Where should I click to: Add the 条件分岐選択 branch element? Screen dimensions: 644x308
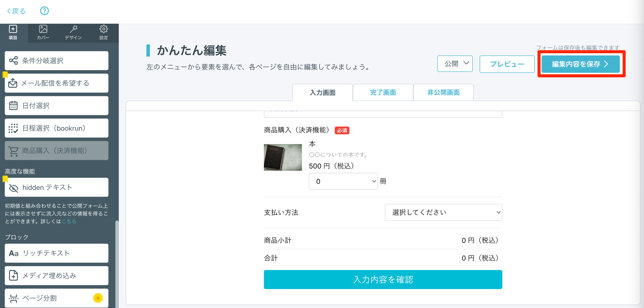[57, 61]
